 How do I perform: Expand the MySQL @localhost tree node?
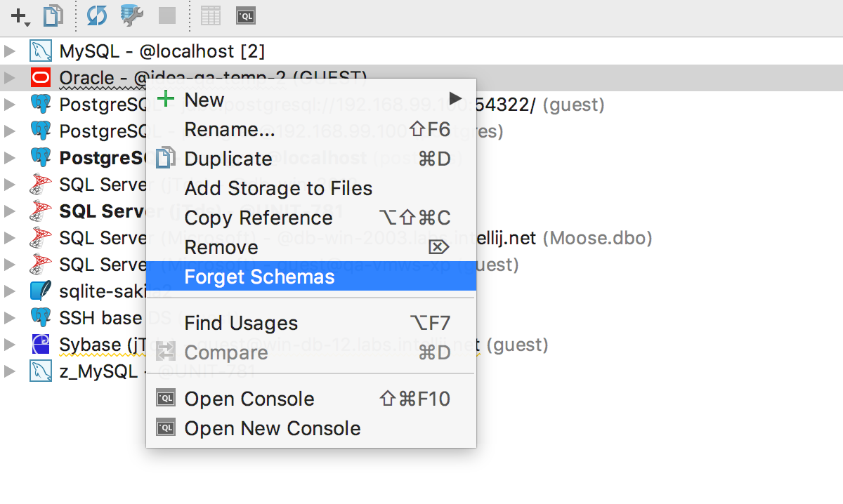(x=9, y=51)
